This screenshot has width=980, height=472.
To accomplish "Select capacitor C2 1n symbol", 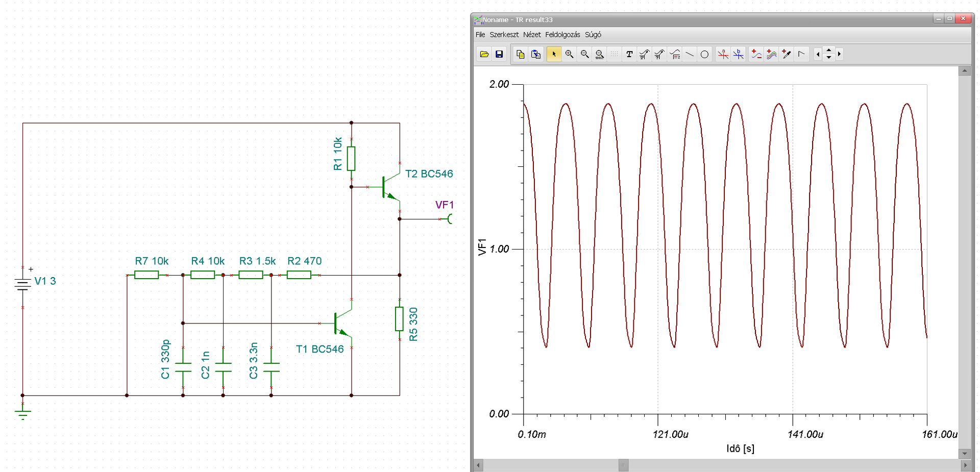I will point(223,367).
